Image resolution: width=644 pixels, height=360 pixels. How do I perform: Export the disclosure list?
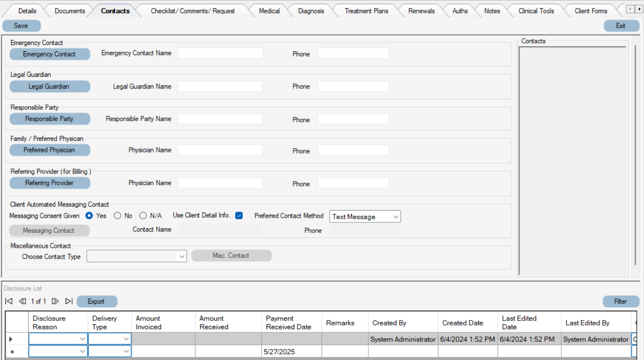tap(96, 301)
